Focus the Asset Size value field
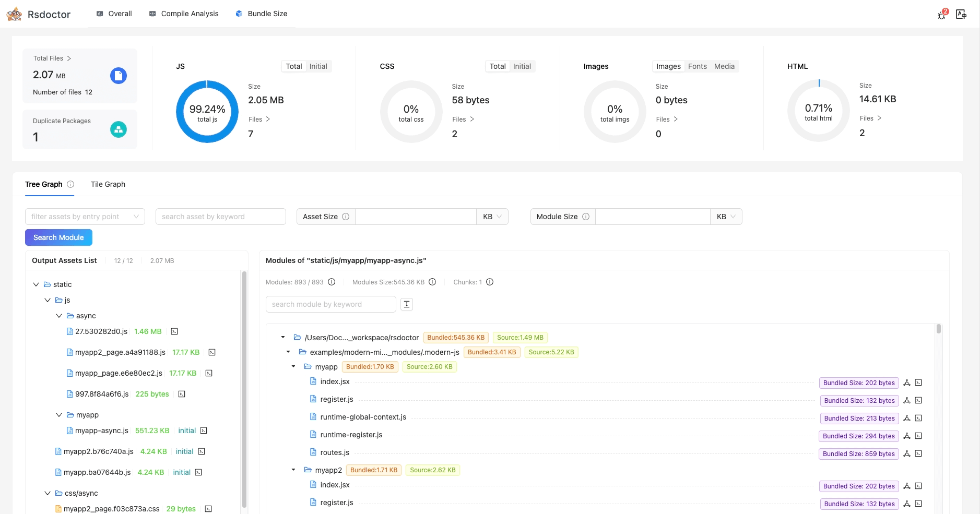The width and height of the screenshot is (980, 514). point(416,217)
